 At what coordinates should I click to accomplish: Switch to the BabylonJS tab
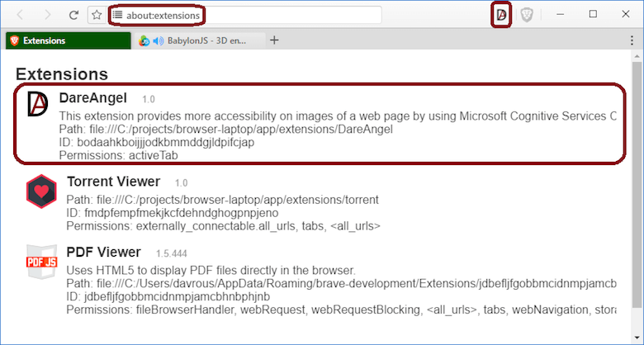pyautogui.click(x=206, y=40)
